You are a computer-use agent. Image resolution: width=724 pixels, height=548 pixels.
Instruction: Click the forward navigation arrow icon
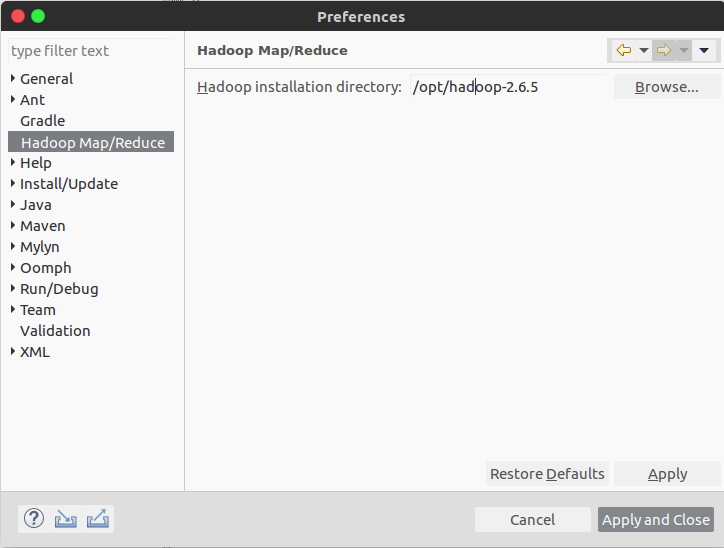click(x=664, y=50)
